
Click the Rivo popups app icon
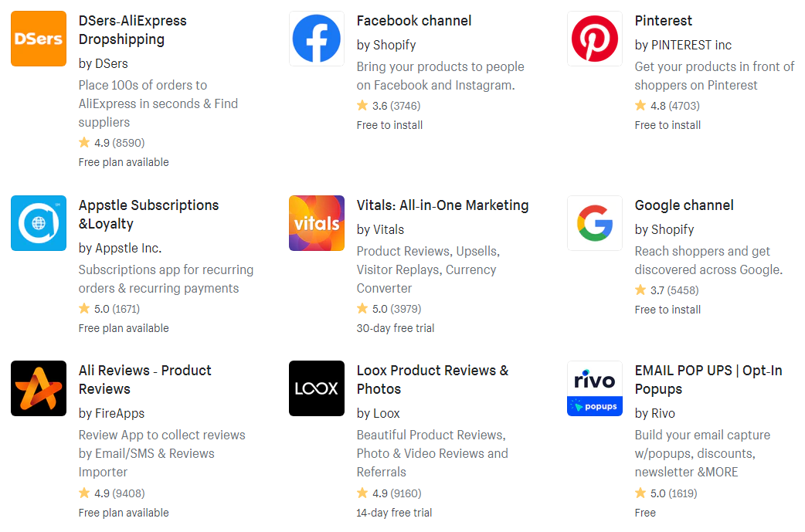tap(595, 388)
